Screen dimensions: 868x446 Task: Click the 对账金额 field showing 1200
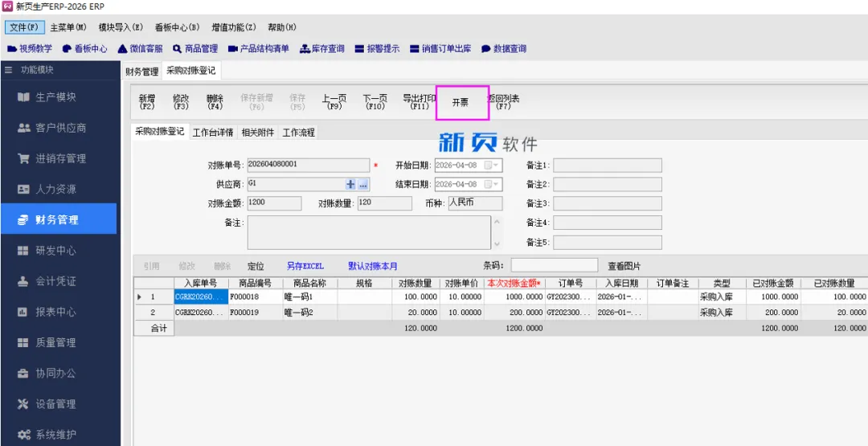[x=274, y=203]
